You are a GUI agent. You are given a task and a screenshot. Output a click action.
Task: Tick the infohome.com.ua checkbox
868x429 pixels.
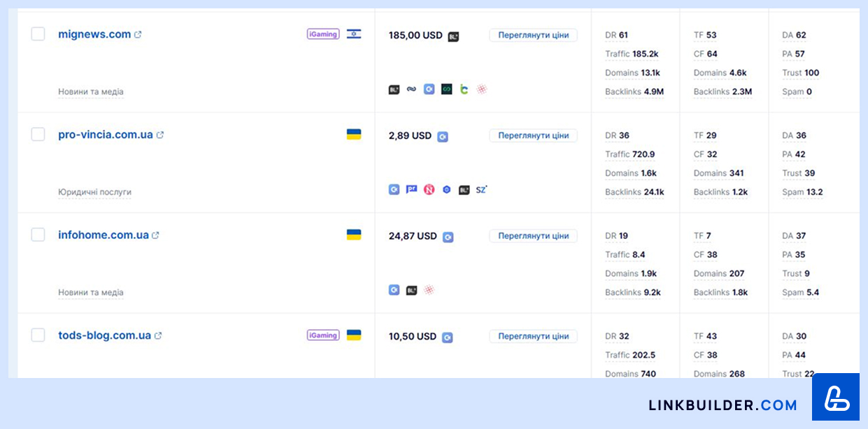[38, 235]
